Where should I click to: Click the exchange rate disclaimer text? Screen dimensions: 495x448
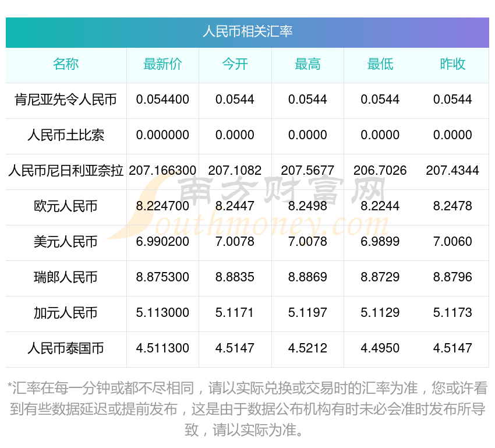(247, 405)
